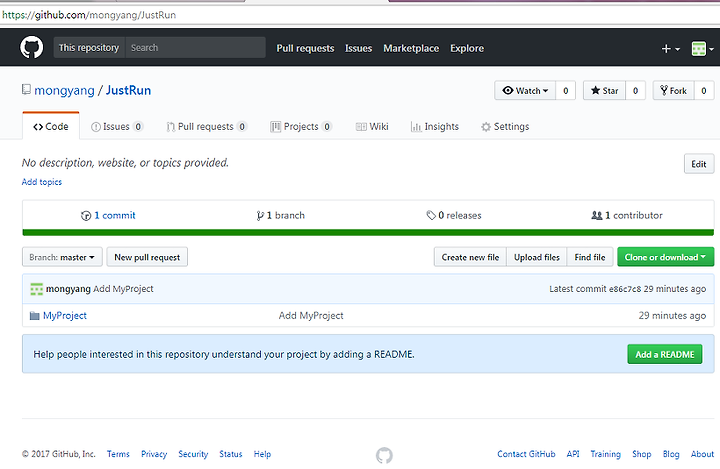Image resolution: width=720 pixels, height=469 pixels.
Task: Click the commit history clock icon
Action: (86, 215)
